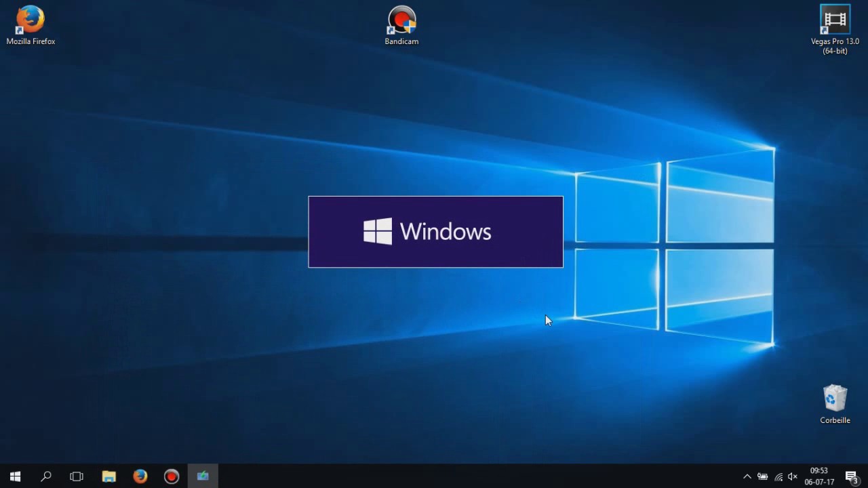868x488 pixels.
Task: Click the Windows splash banner
Action: click(435, 232)
